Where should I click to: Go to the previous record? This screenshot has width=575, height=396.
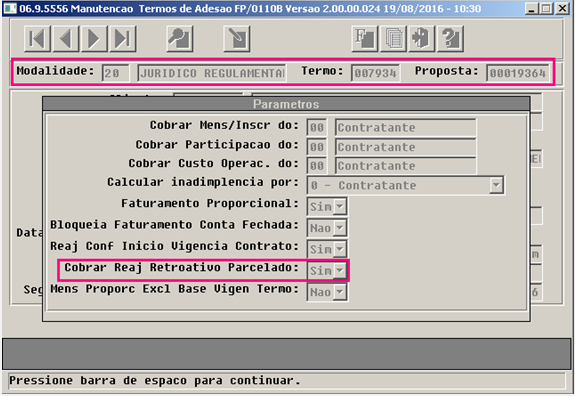66,38
